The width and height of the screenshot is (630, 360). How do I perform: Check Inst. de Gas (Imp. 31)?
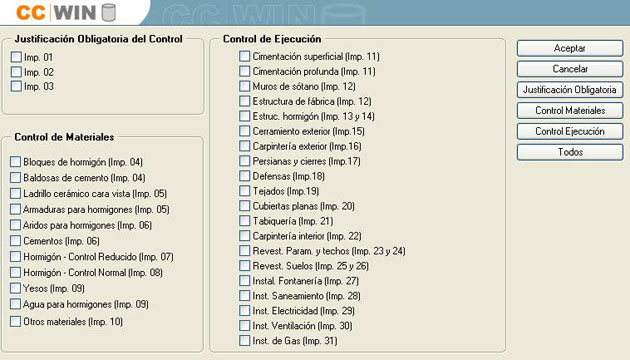coord(244,340)
